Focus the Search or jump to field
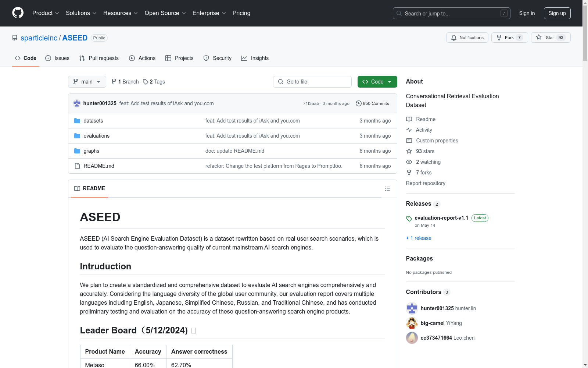 click(x=452, y=13)
